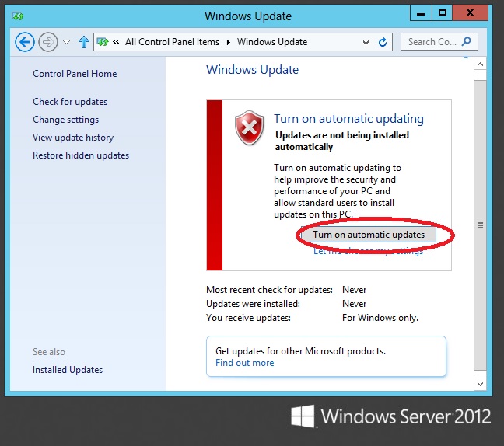Focus the Search Control Panel field
Image resolution: width=504 pixels, height=446 pixels.
[x=439, y=42]
